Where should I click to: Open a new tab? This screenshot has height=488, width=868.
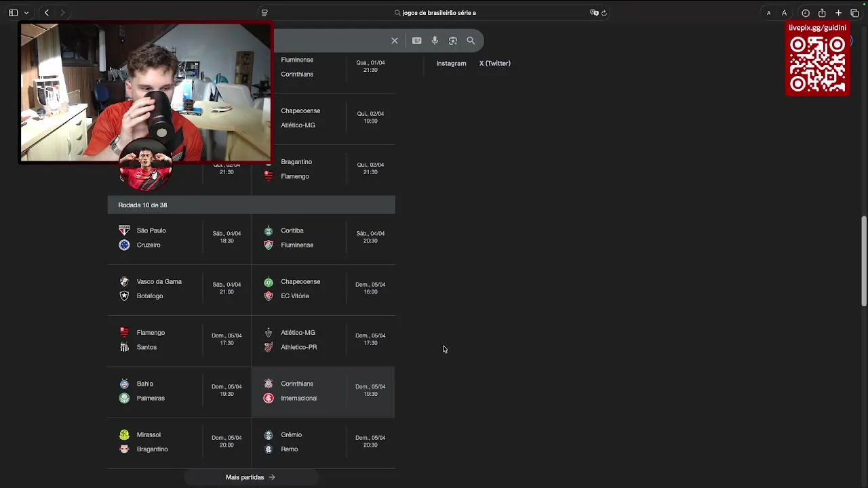pyautogui.click(x=838, y=13)
